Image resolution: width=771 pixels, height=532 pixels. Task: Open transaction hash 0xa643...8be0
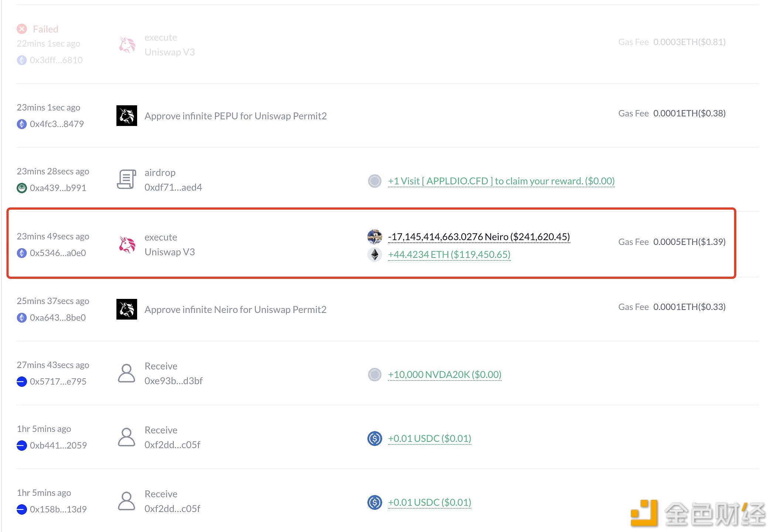pos(58,318)
